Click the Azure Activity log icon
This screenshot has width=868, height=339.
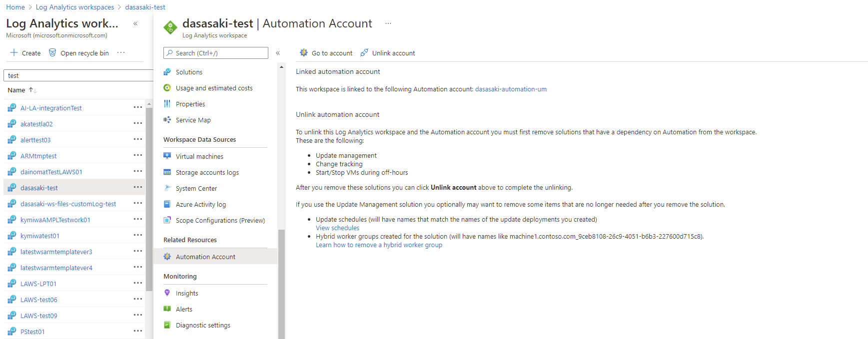point(167,204)
